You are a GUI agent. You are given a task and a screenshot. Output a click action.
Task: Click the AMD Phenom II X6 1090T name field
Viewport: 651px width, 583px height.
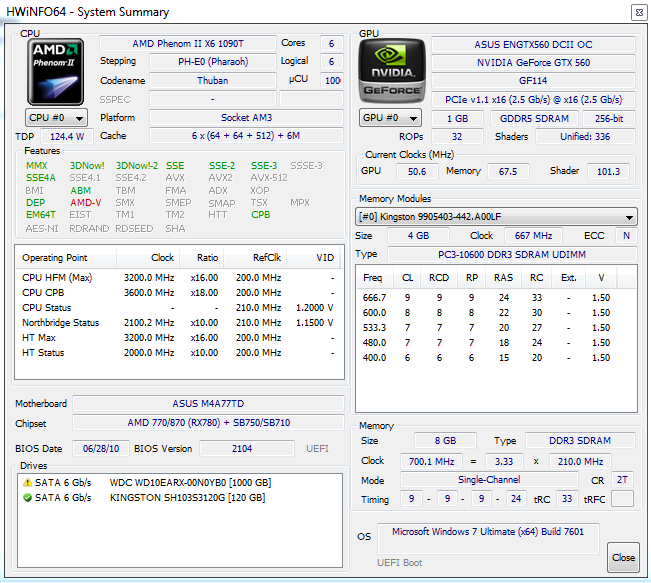click(188, 44)
